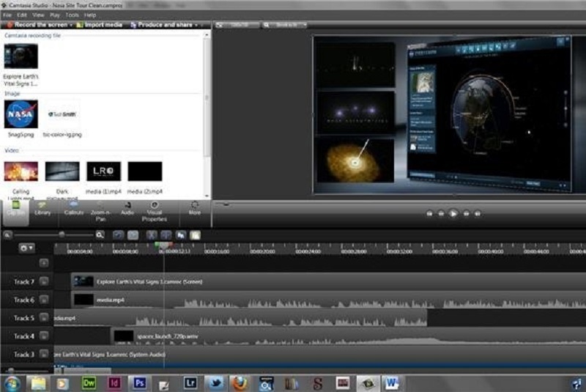The height and width of the screenshot is (392, 586).
Task: Toggle the lock on Track 7
Action: point(44,281)
